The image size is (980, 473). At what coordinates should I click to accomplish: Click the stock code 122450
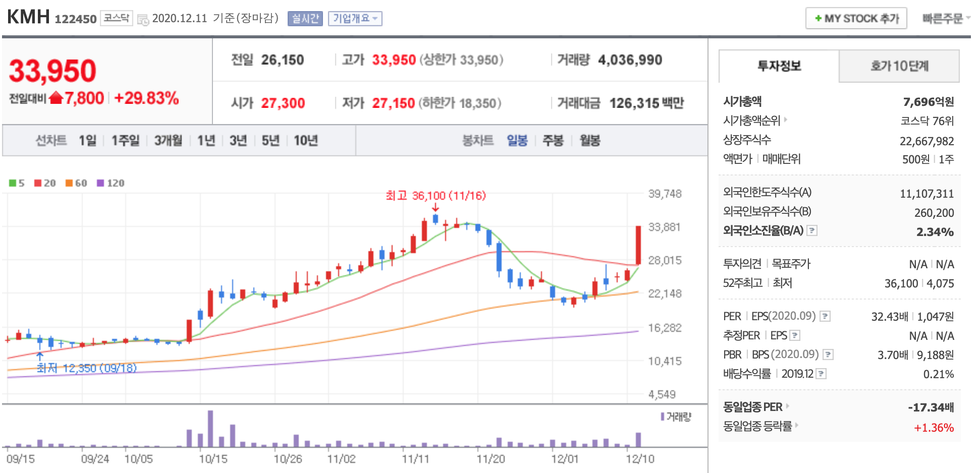(x=76, y=19)
